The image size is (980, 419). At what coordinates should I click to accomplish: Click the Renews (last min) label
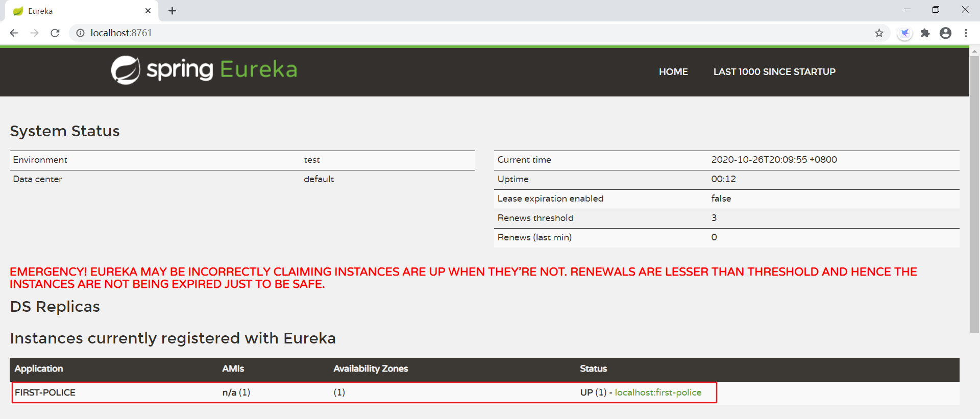(x=534, y=237)
